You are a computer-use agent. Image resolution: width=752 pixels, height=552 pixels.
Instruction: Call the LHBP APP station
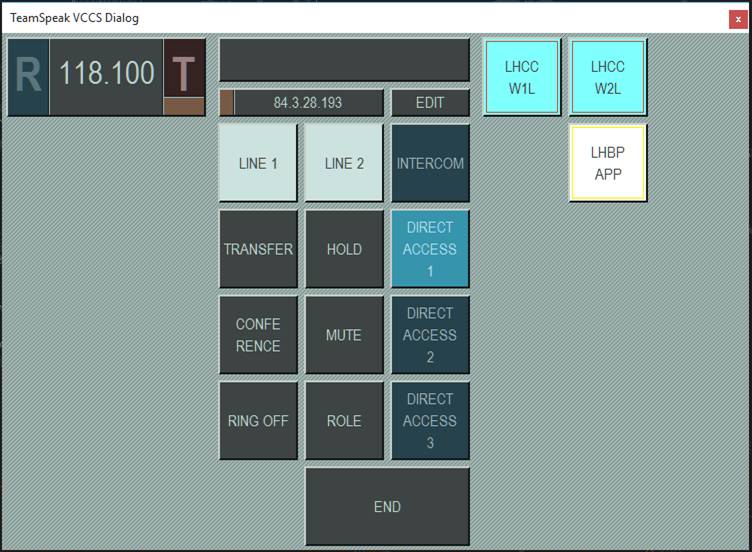(x=607, y=163)
